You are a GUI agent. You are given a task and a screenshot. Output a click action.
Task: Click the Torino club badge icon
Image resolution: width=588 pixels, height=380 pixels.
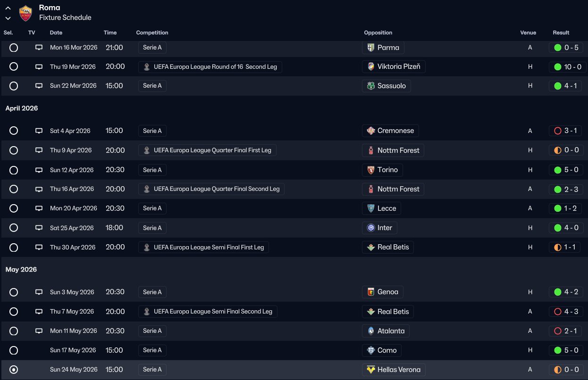click(x=371, y=170)
